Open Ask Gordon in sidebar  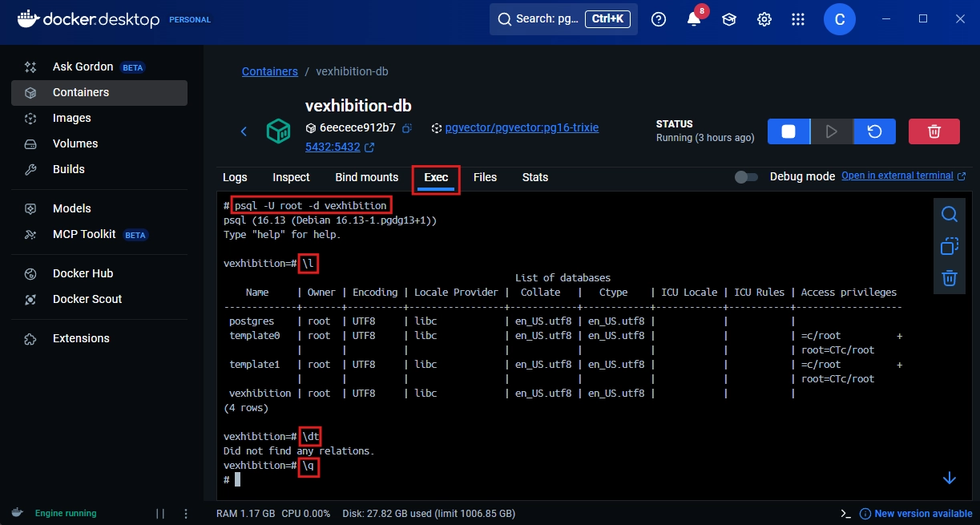pos(99,67)
